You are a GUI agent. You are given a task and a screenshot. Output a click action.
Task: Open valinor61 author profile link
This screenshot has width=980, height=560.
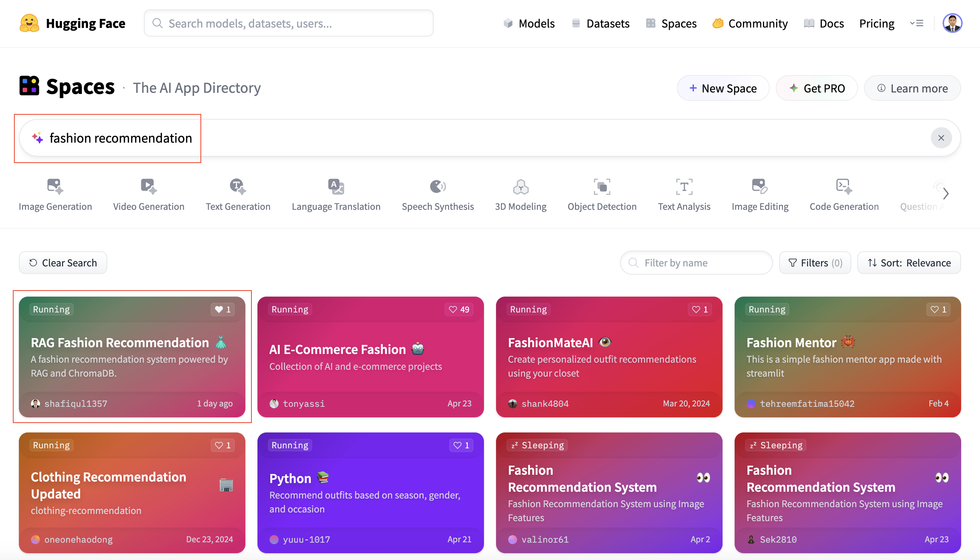(x=538, y=539)
